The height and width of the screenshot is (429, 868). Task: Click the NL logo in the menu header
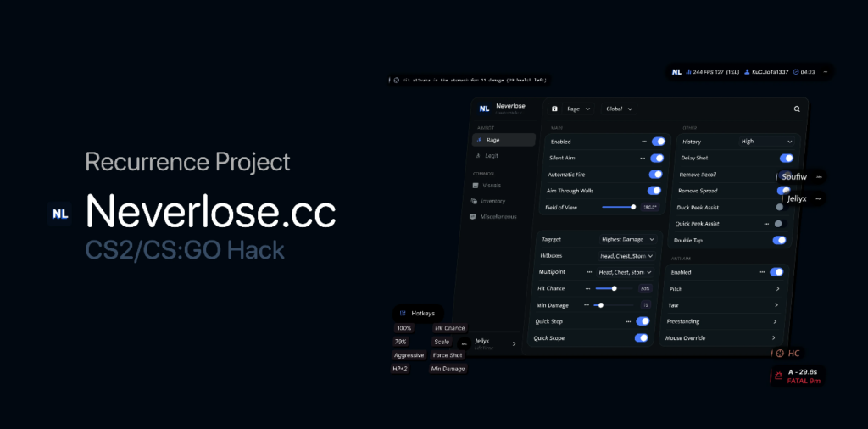click(x=484, y=109)
